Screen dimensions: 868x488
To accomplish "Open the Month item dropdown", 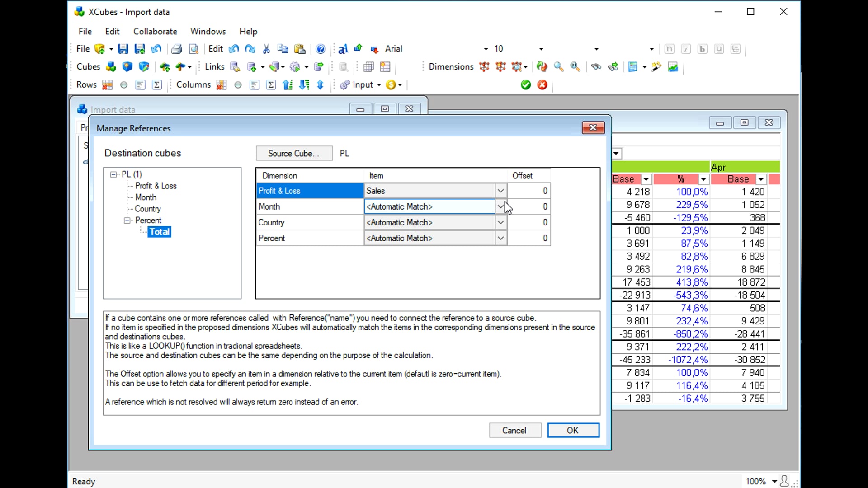I will (500, 206).
